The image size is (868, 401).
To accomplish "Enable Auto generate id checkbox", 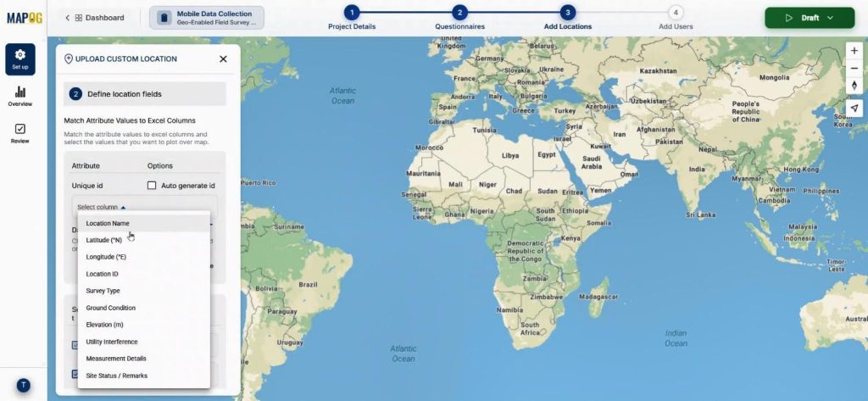I will pyautogui.click(x=153, y=186).
